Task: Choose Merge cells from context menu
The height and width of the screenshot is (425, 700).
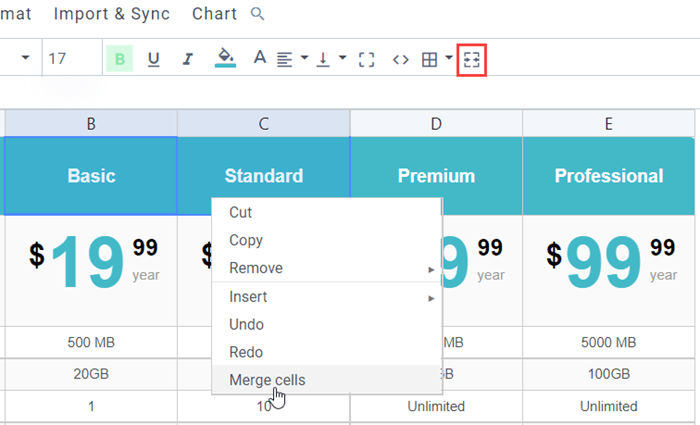Action: pos(267,380)
